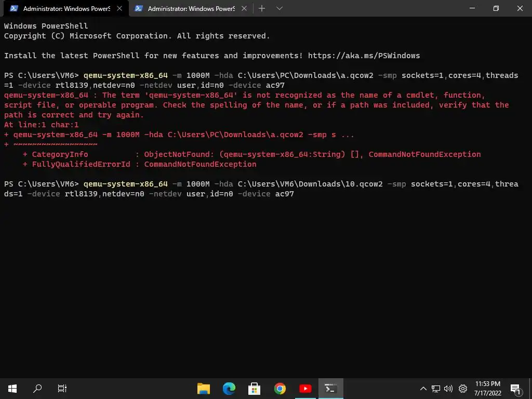
Task: Click 'path is correct and try again.' text
Action: (x=74, y=115)
